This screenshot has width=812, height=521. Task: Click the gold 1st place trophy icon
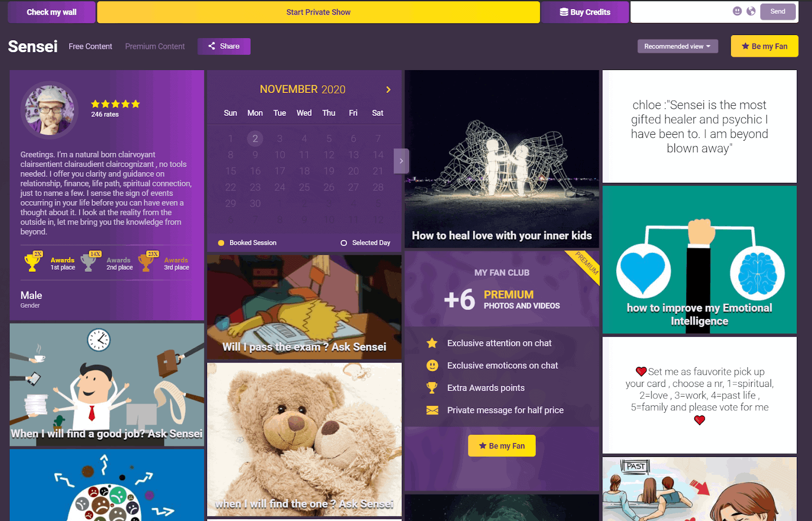point(32,263)
